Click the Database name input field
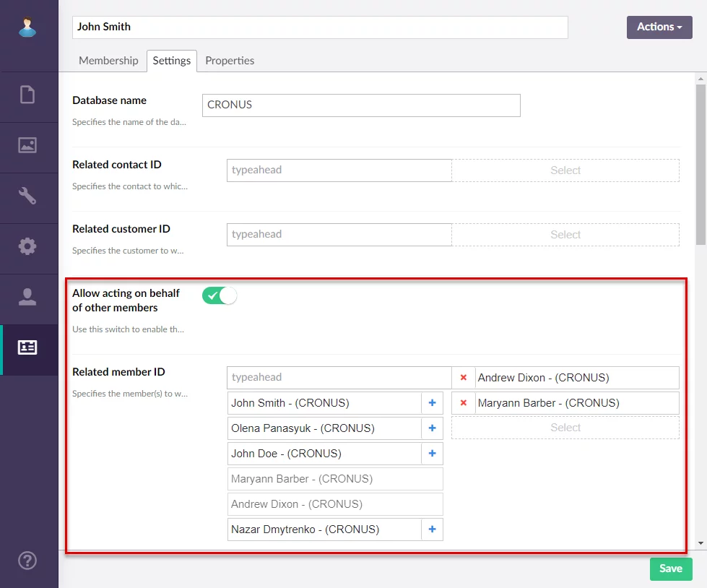707x588 pixels. point(361,105)
